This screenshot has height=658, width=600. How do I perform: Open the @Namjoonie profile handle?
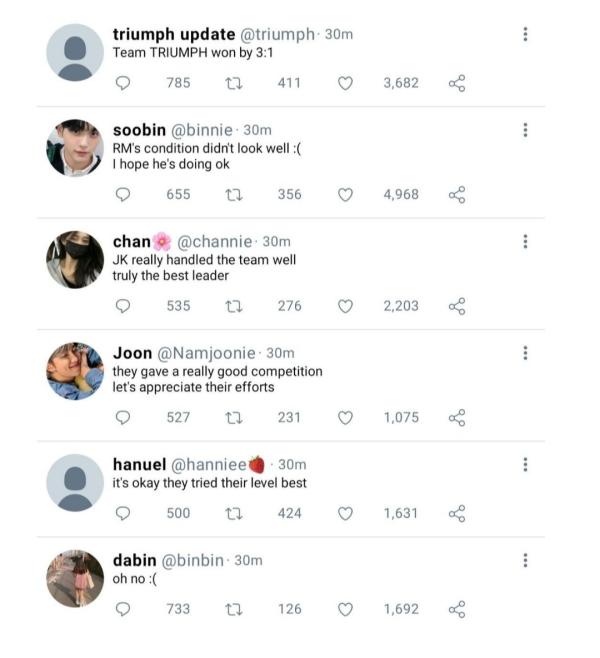click(x=206, y=353)
